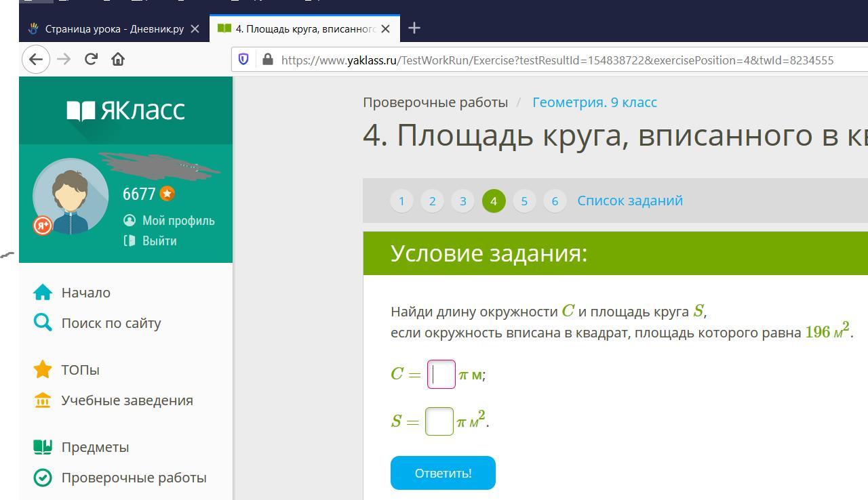868x500 pixels.
Task: Click the Поиск по сайту magnifier icon
Action: pyautogui.click(x=43, y=323)
